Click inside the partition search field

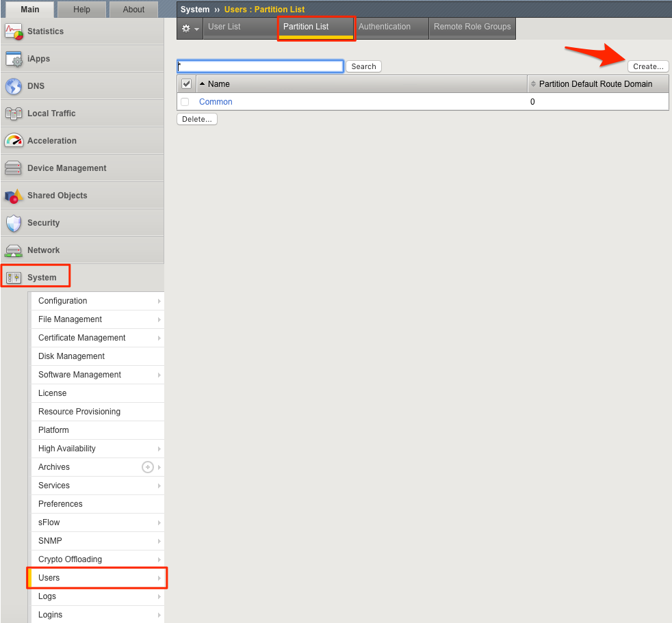point(260,66)
